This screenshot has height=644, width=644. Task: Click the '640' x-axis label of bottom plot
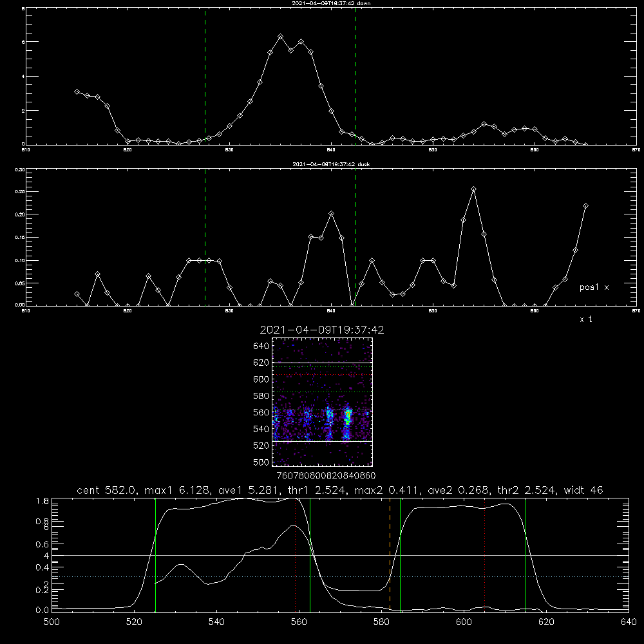(629, 622)
